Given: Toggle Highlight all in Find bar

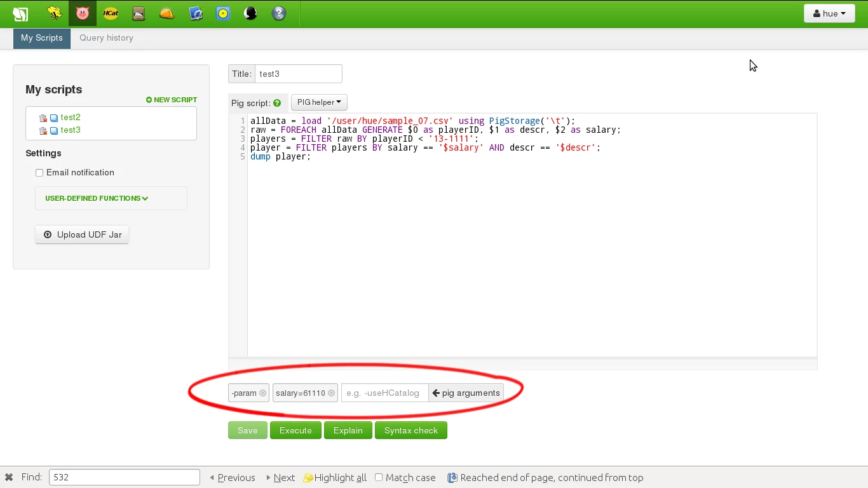Looking at the screenshot, I should point(336,478).
